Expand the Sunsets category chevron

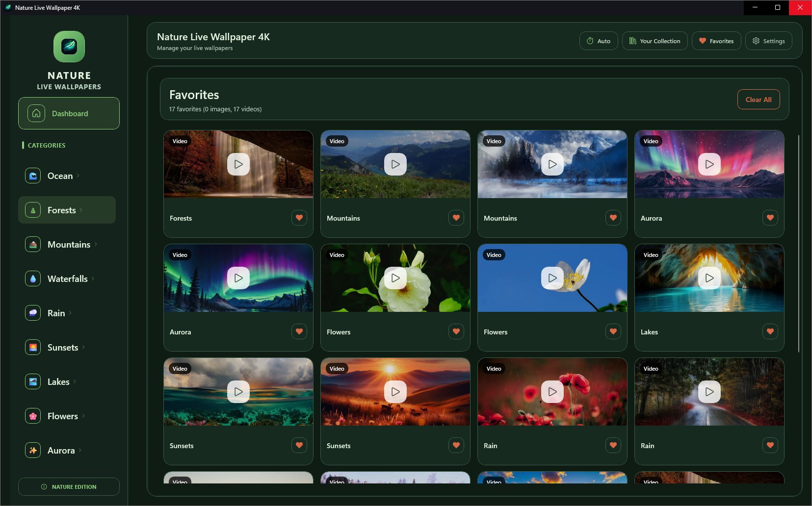(83, 347)
